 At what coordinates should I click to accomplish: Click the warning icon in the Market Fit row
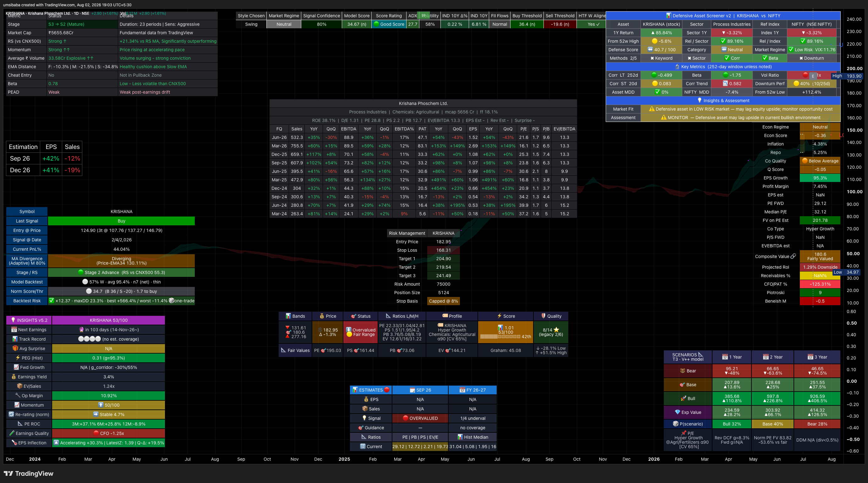click(x=652, y=109)
